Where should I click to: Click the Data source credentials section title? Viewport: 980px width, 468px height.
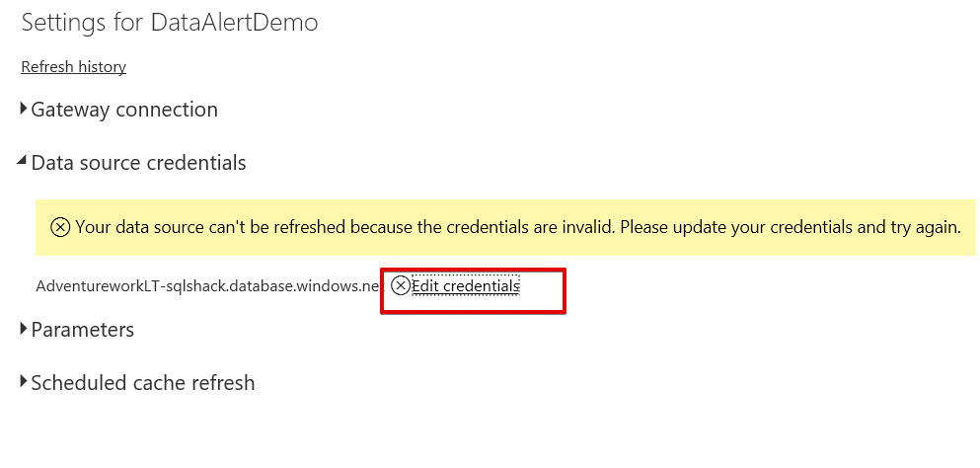point(138,163)
